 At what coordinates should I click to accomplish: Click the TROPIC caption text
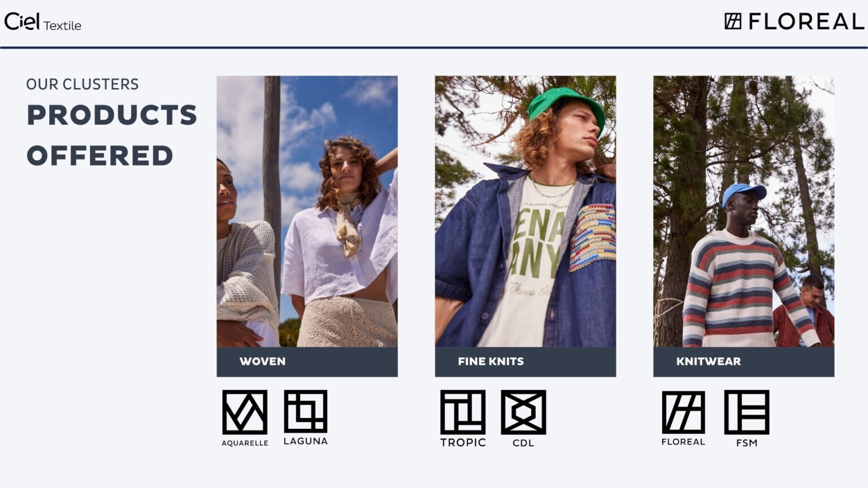point(463,443)
